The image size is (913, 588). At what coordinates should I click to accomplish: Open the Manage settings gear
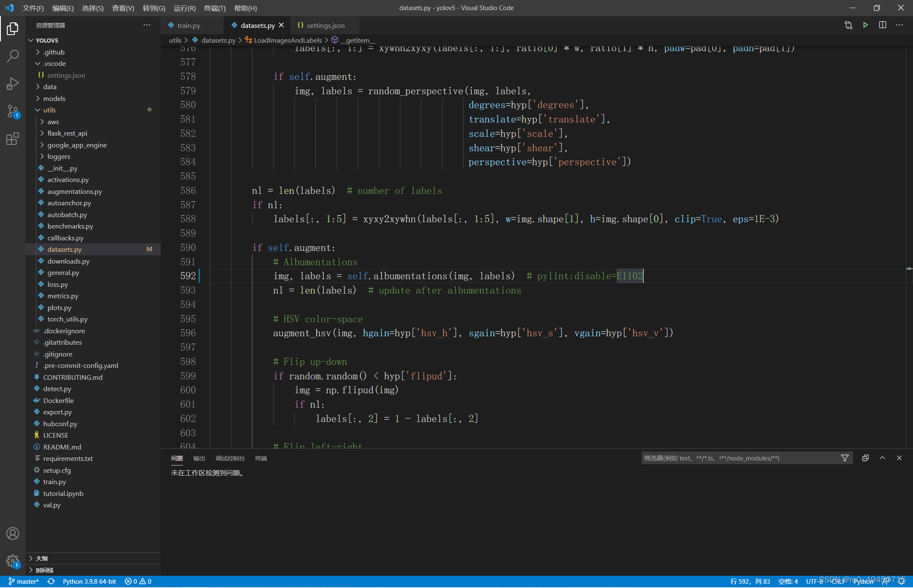(13, 561)
